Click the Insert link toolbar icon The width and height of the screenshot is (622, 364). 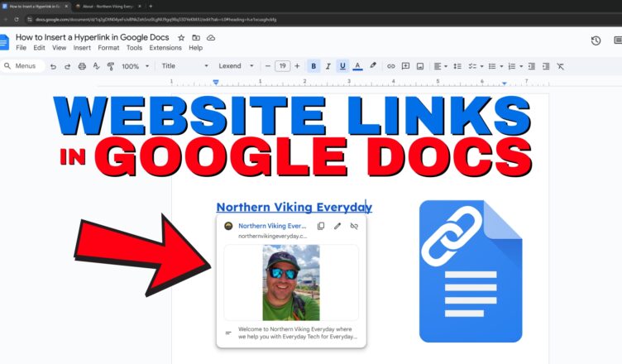pos(391,66)
